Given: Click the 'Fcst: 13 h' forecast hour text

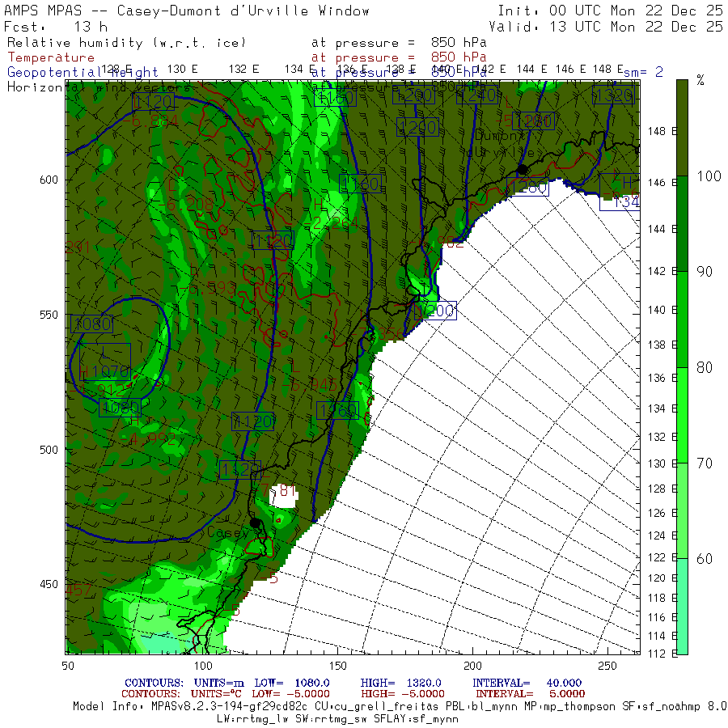Looking at the screenshot, I should click(56, 27).
